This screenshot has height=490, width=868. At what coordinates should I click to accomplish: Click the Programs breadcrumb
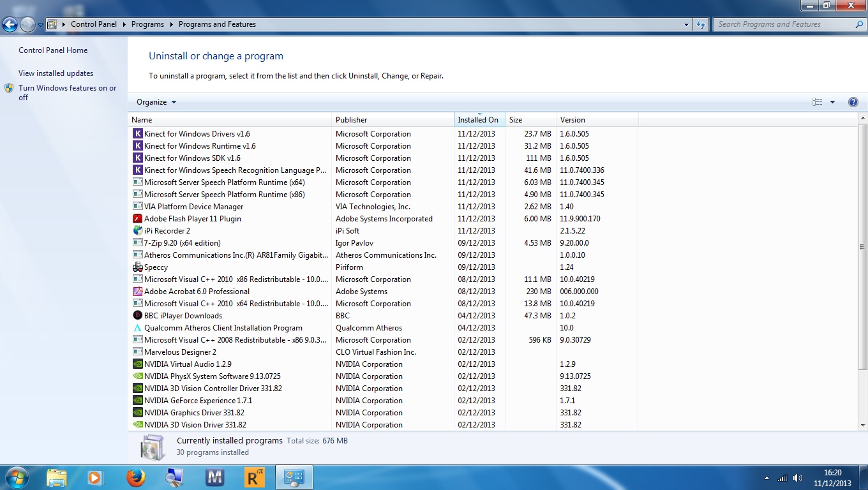pyautogui.click(x=147, y=24)
